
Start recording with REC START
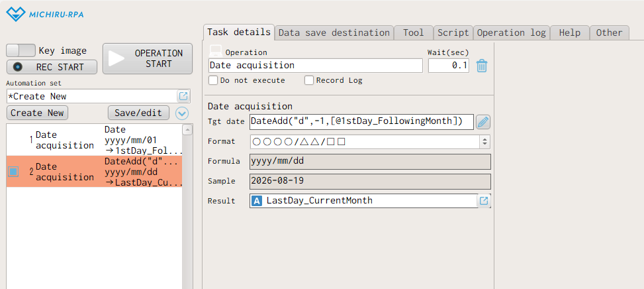pyautogui.click(x=52, y=67)
